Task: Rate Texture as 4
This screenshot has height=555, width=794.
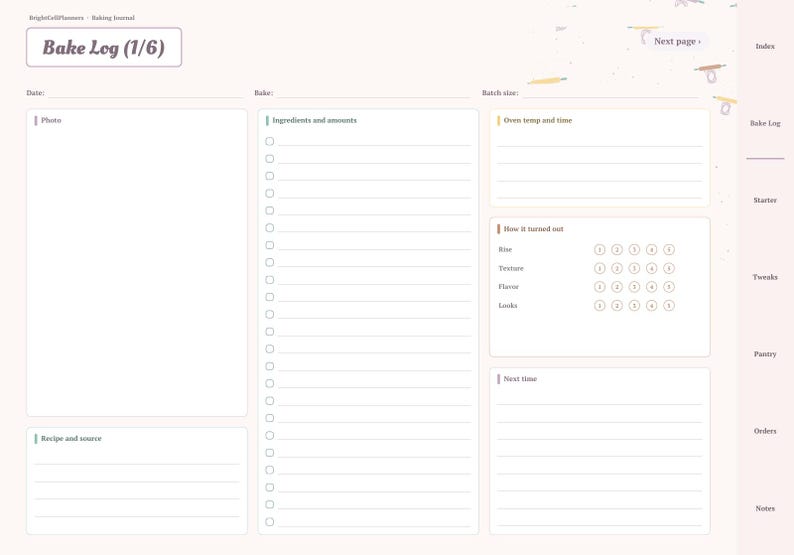Action: (652, 268)
